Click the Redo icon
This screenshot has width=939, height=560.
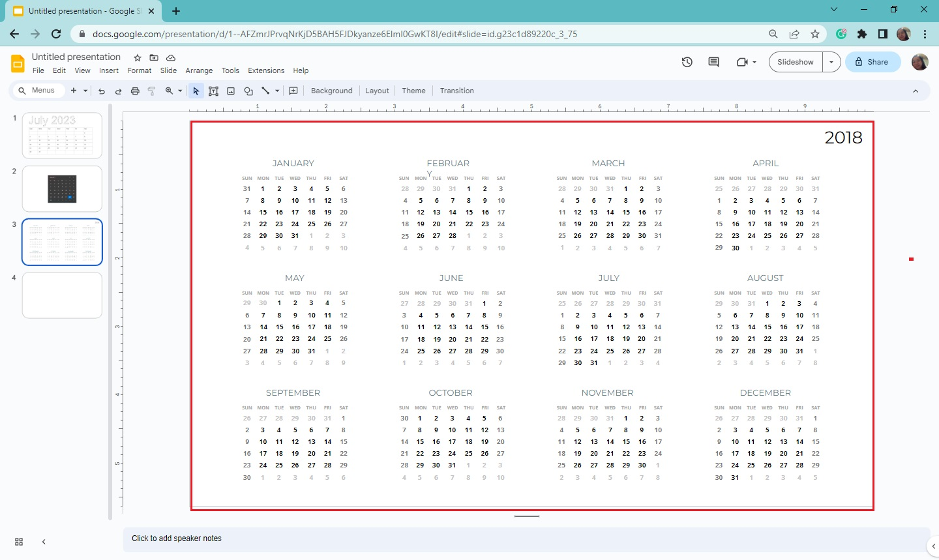point(118,91)
